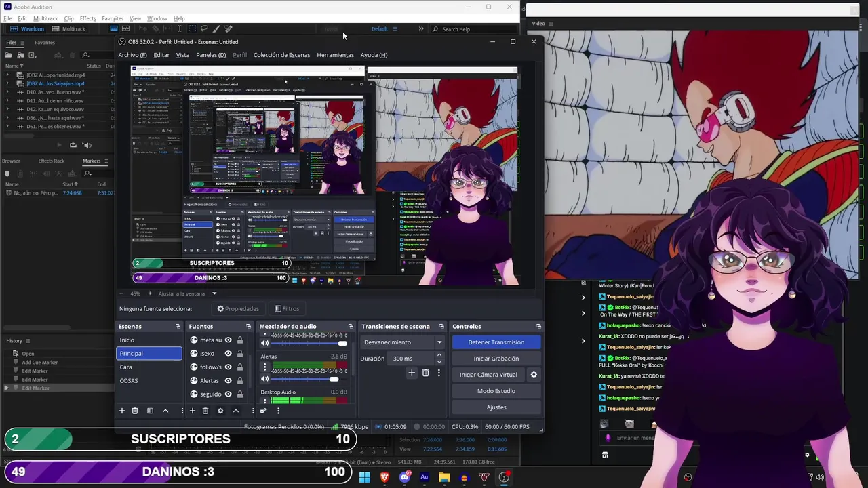This screenshot has width=868, height=488.
Task: Open the preview zoom 'Ajustar a la ventana' dropdown
Action: [x=214, y=293]
